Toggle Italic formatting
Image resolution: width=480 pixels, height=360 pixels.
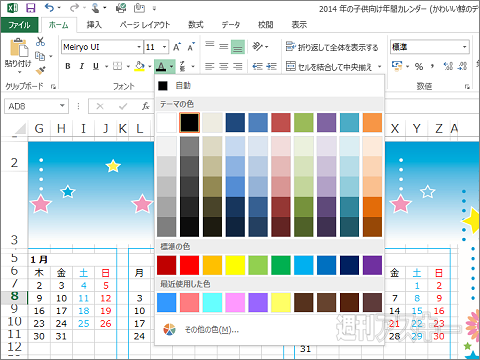(82, 66)
